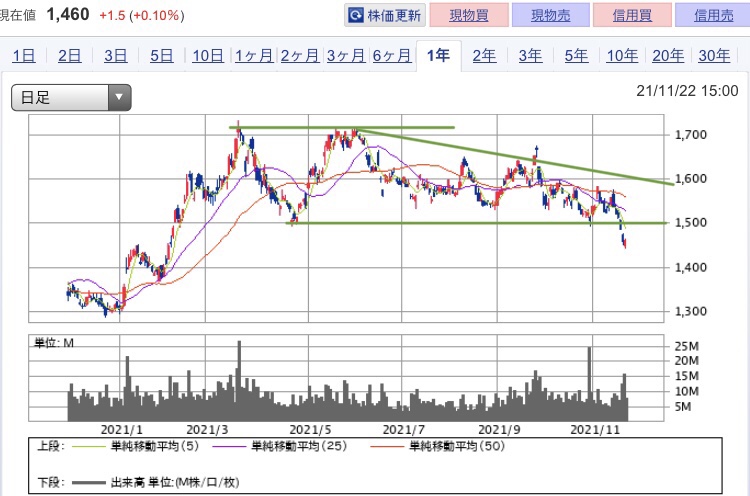Switch to the 6ヶ月 chart tab

point(392,56)
